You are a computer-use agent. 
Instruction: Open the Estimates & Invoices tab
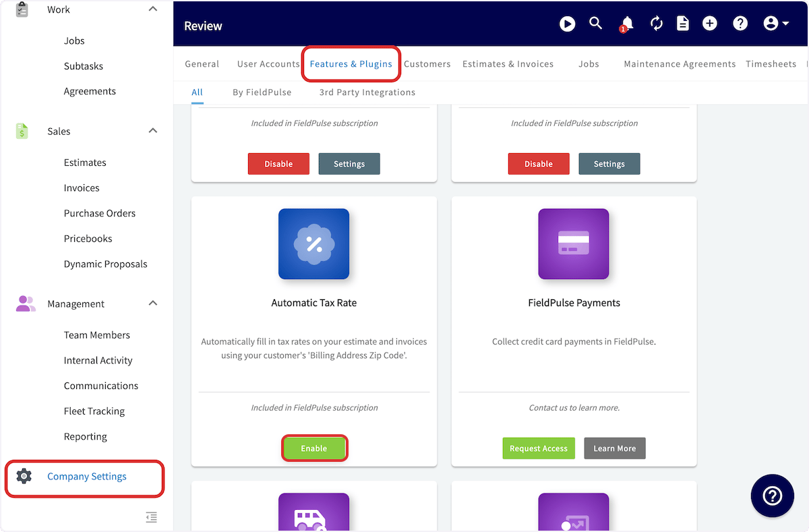tap(508, 64)
